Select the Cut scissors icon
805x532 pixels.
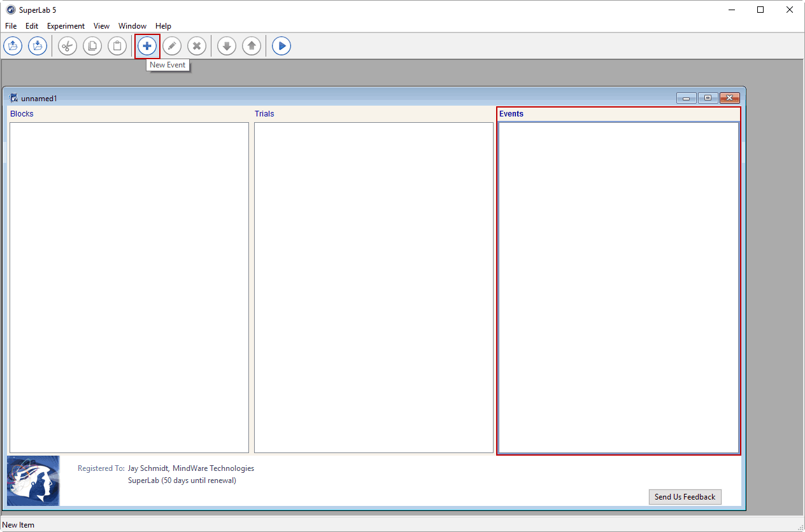tap(68, 46)
